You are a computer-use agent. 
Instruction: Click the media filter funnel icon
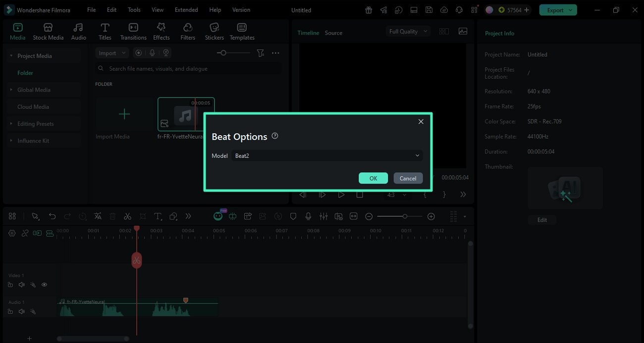(x=260, y=53)
